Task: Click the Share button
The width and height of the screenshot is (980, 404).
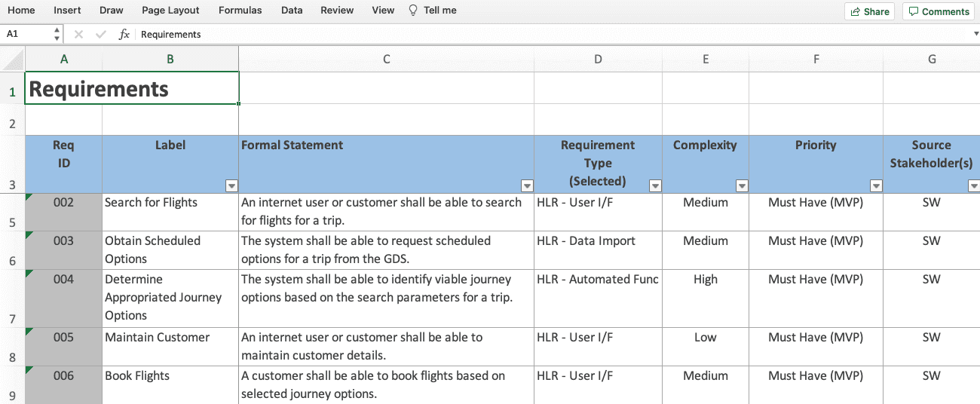Action: point(870,11)
